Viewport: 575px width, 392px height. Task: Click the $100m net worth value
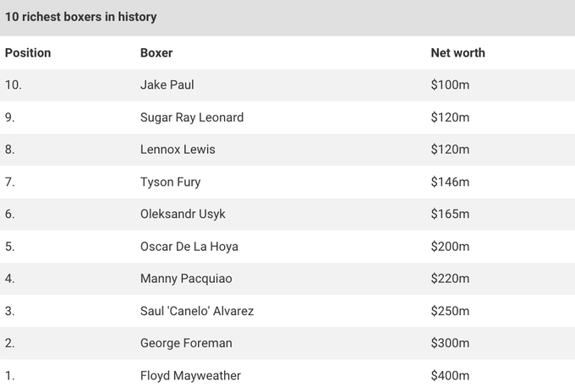coord(450,85)
